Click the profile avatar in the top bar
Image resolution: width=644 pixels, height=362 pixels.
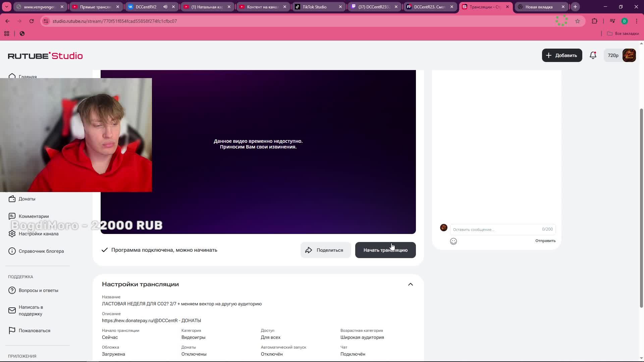point(629,55)
